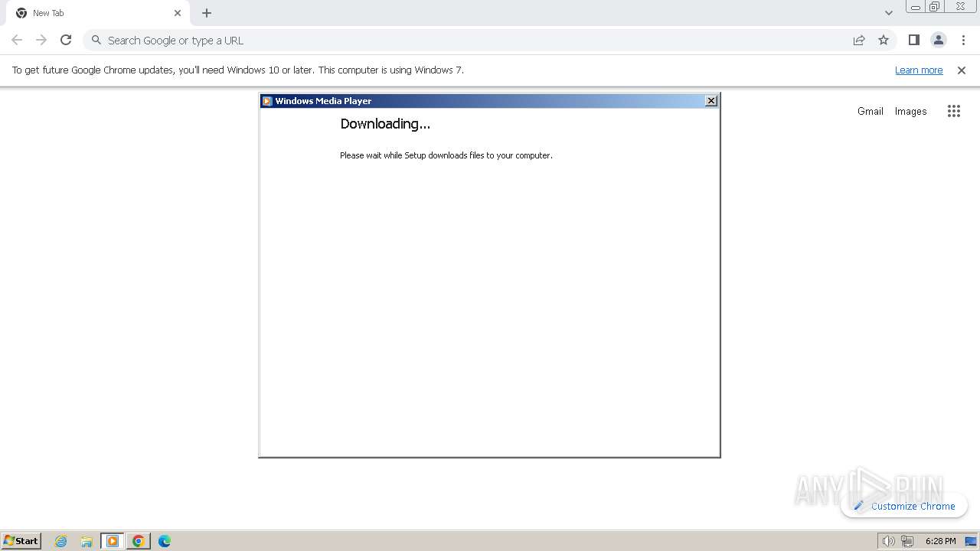The width and height of the screenshot is (980, 551).
Task: Go back in Chrome
Action: [17, 40]
